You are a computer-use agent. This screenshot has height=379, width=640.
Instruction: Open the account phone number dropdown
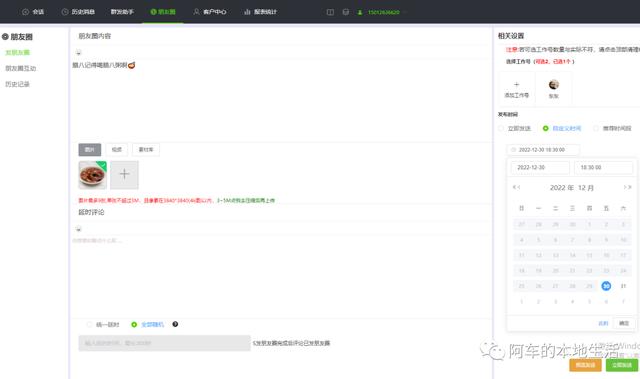(383, 12)
